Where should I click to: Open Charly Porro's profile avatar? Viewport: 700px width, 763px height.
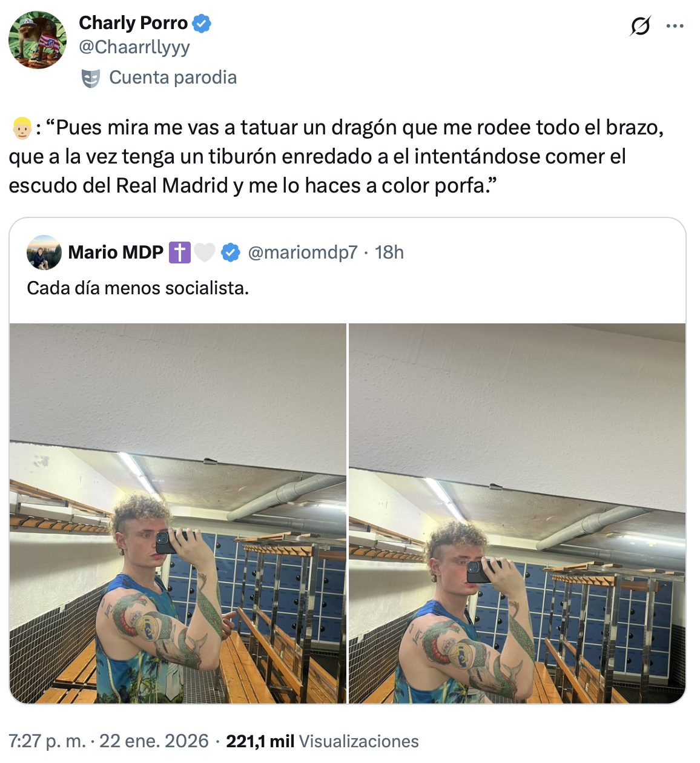[x=38, y=40]
